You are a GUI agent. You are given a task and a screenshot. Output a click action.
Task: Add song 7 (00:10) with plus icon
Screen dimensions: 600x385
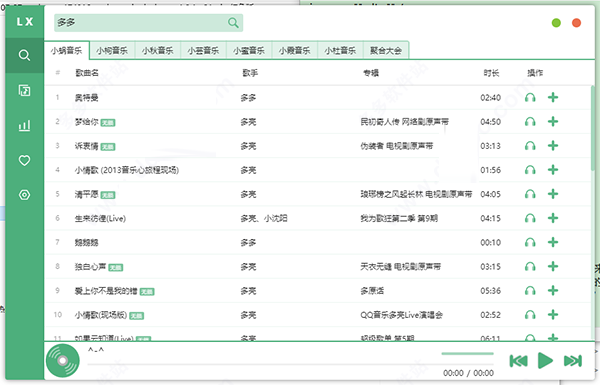click(x=553, y=242)
